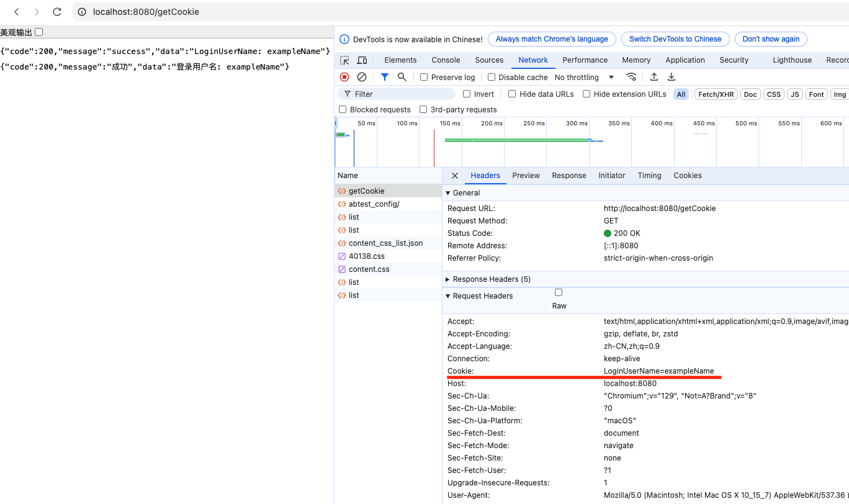This screenshot has height=504, width=849.
Task: Check Hide data URLs checkbox
Action: pyautogui.click(x=512, y=94)
